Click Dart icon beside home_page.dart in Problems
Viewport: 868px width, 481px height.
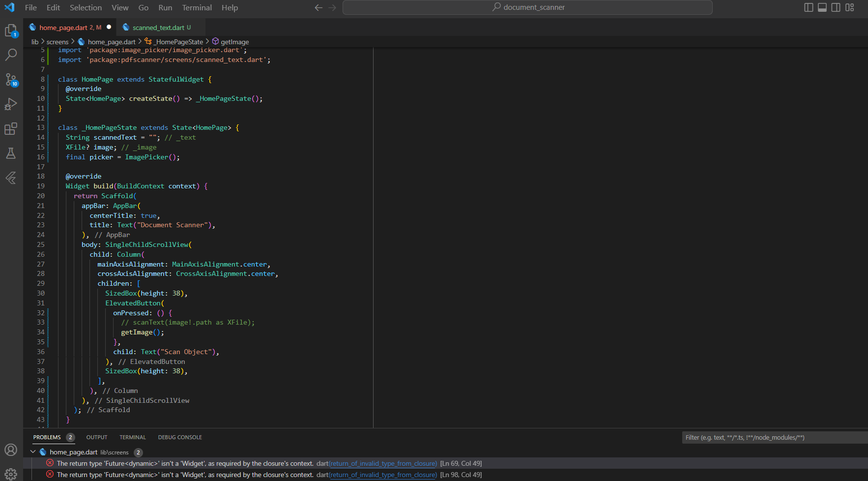point(43,452)
